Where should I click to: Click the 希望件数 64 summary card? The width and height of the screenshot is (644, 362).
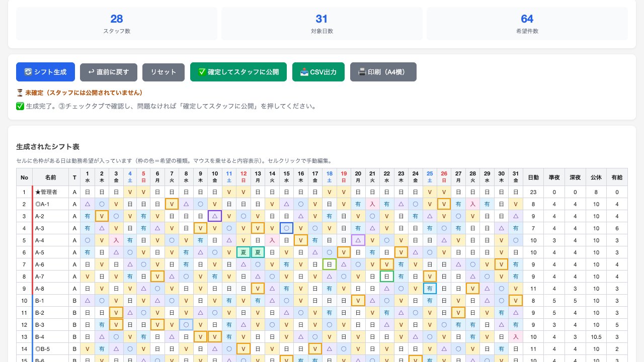click(527, 24)
